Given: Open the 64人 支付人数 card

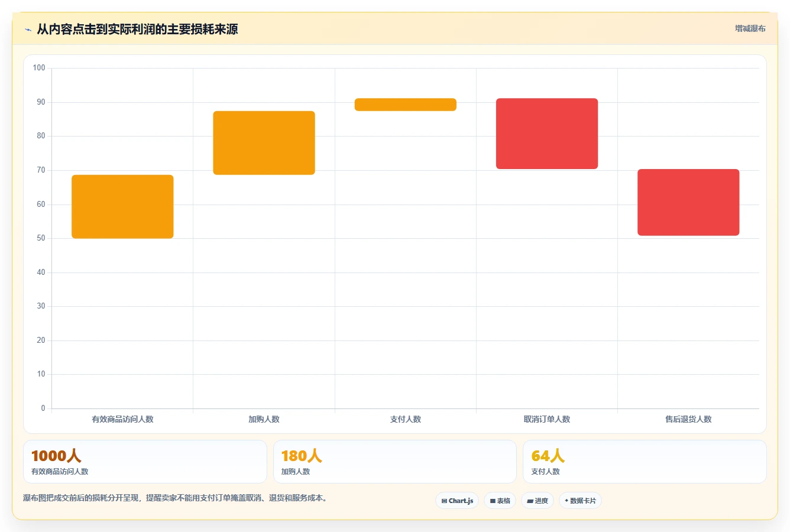Looking at the screenshot, I should [645, 462].
